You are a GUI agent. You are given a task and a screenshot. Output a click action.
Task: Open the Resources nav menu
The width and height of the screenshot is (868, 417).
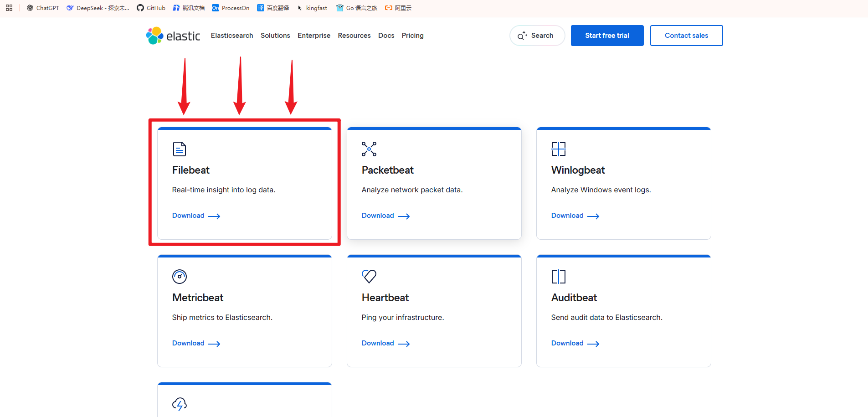[354, 36]
